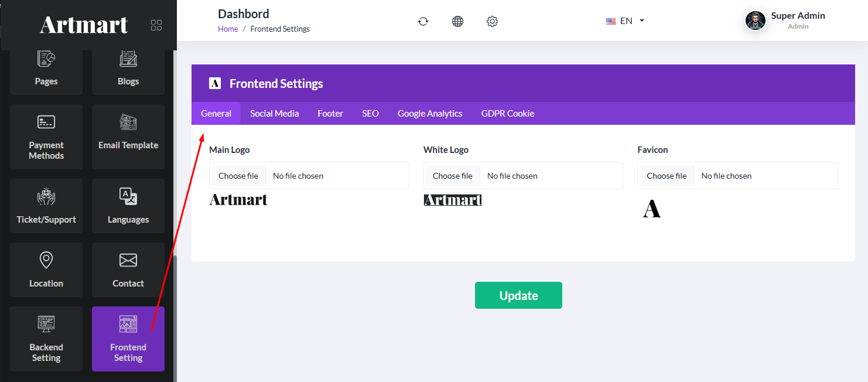Toggle the sidebar grid menu icon

pos(156,25)
